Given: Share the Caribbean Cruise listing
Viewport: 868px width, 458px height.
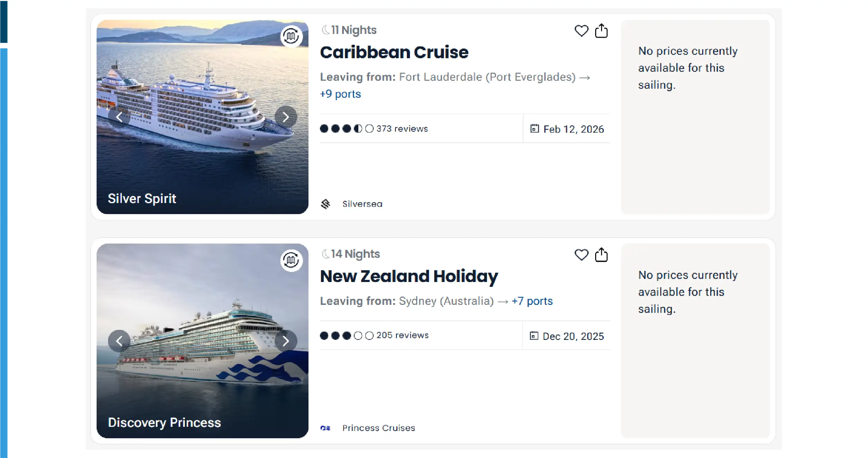Looking at the screenshot, I should [x=601, y=31].
